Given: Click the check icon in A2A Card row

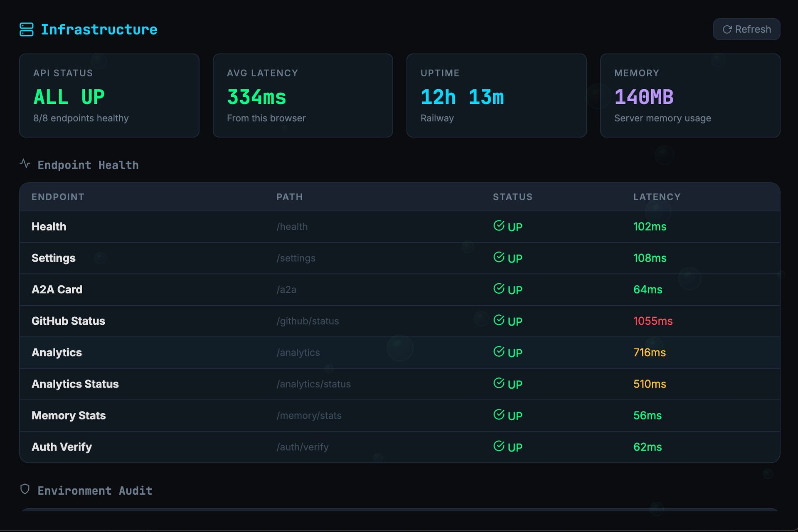Looking at the screenshot, I should pyautogui.click(x=499, y=289).
